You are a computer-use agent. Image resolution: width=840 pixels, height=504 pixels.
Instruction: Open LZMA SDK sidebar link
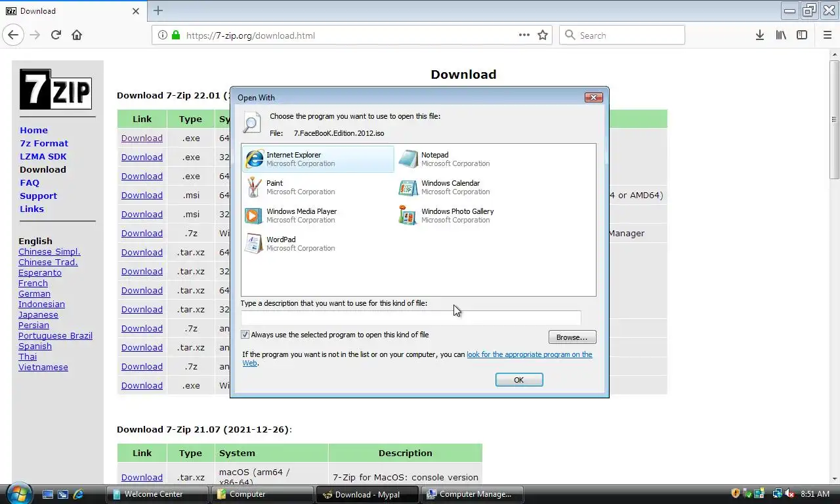pos(43,156)
